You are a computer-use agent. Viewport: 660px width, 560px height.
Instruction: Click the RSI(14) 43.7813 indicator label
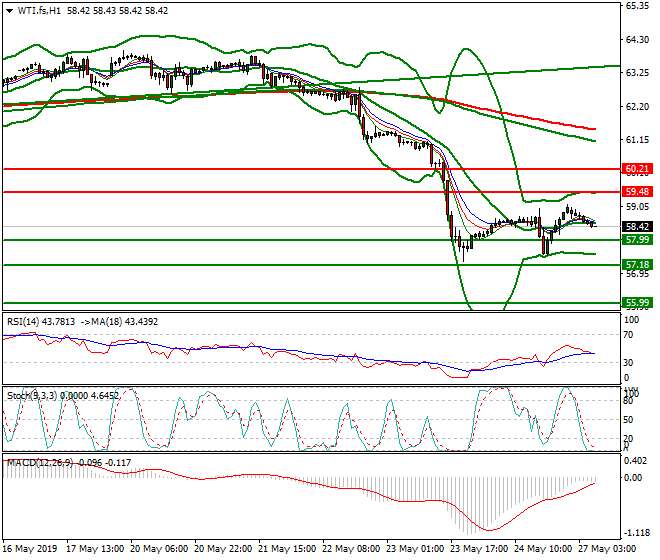[41, 322]
